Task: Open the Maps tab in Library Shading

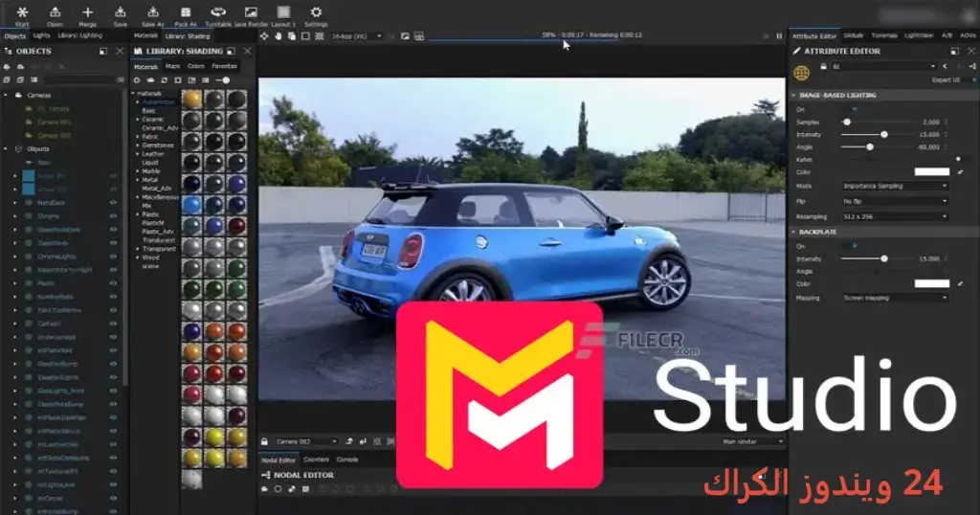Action: click(172, 66)
